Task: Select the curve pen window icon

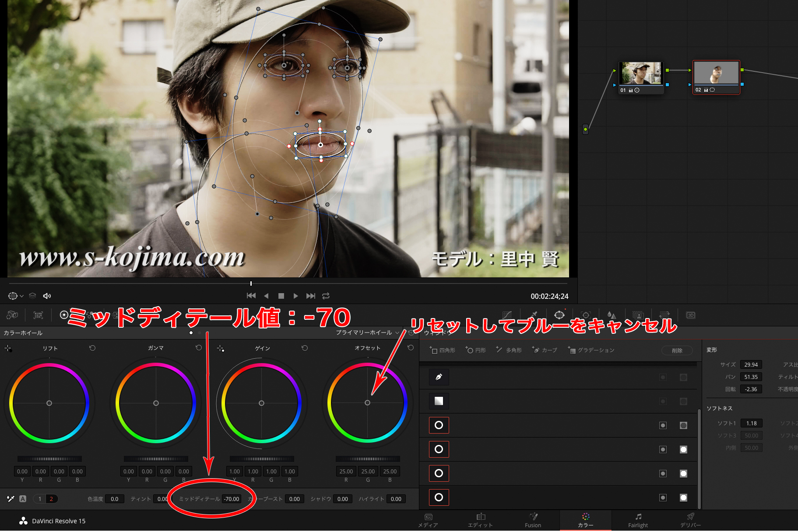Action: (x=439, y=377)
